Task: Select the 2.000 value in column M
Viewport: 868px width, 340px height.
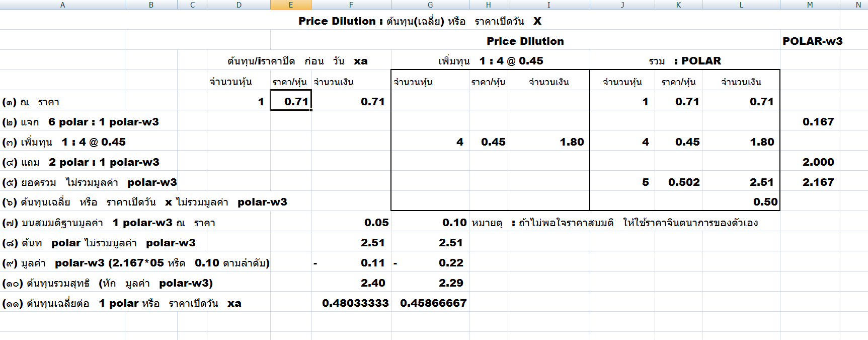Action: click(x=818, y=162)
